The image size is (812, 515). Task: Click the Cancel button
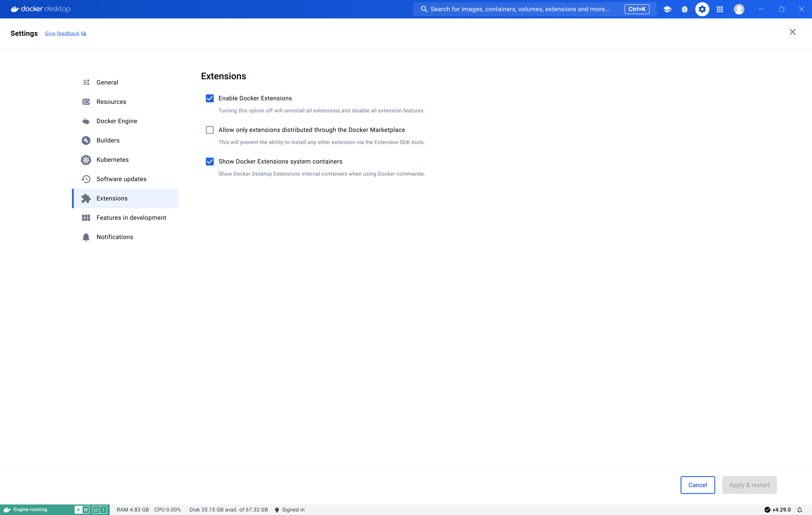pyautogui.click(x=697, y=485)
